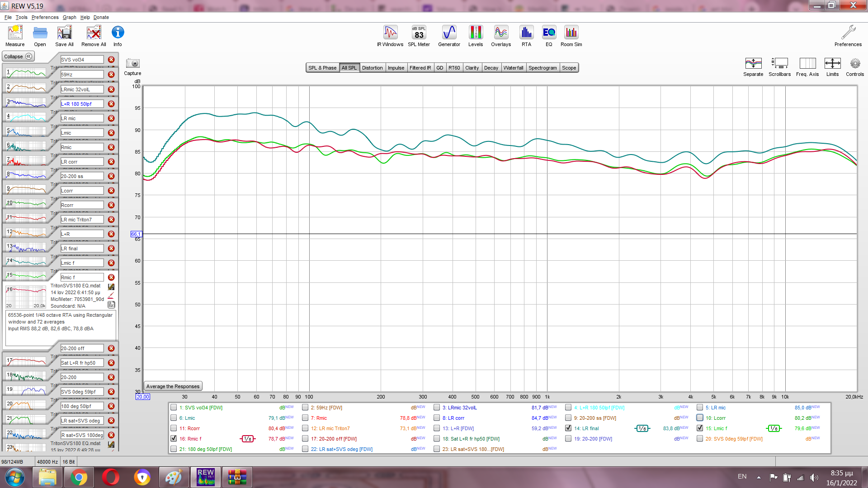Switch to the Waterfall tab
Screen dimensions: 868x488
(513, 68)
